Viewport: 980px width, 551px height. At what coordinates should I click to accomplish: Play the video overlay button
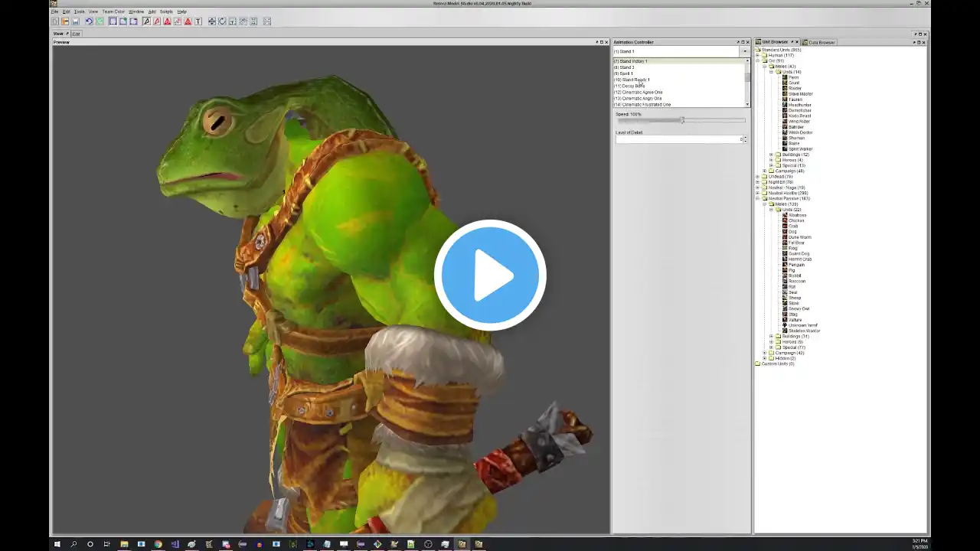(490, 275)
